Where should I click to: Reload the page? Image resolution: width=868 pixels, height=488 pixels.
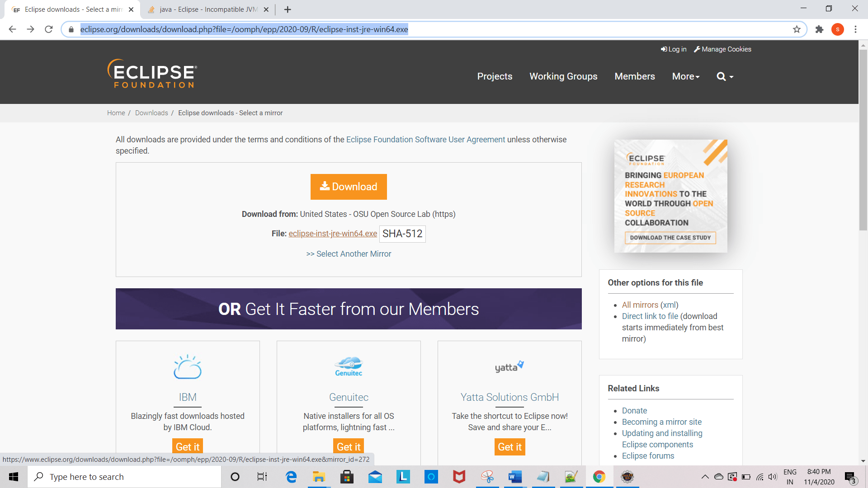click(49, 29)
